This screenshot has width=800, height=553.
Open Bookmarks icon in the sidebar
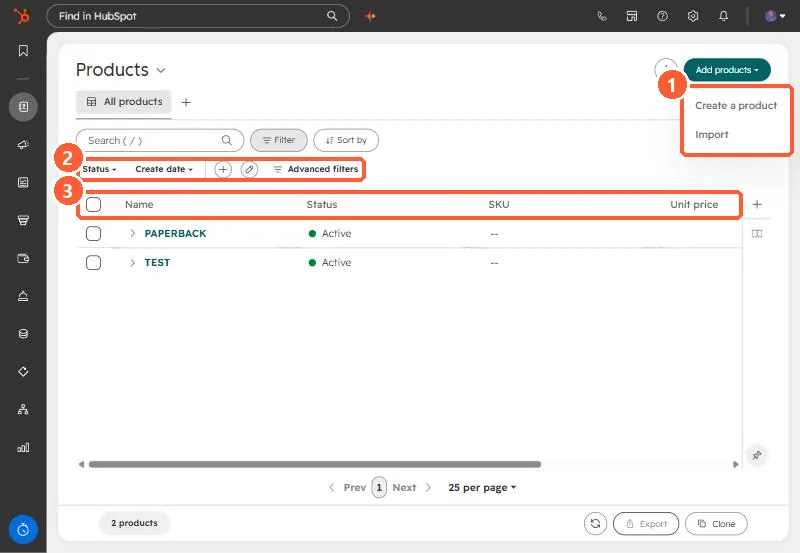pyautogui.click(x=23, y=51)
